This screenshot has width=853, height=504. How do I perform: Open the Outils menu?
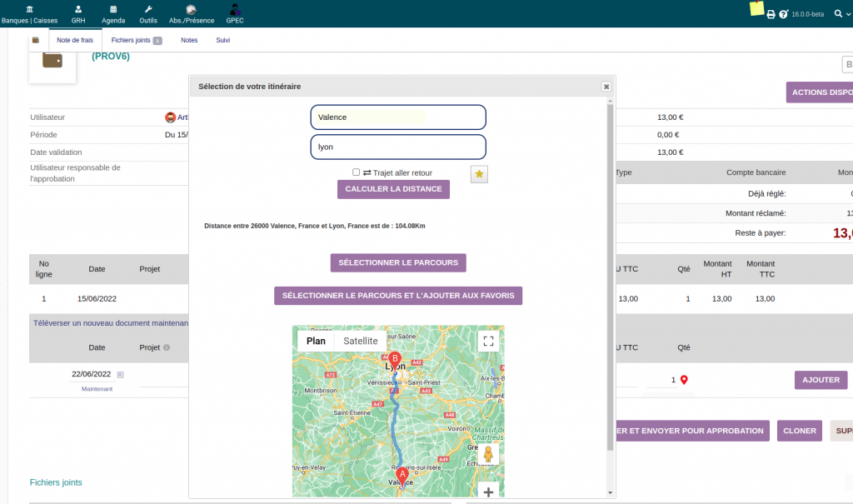click(148, 13)
